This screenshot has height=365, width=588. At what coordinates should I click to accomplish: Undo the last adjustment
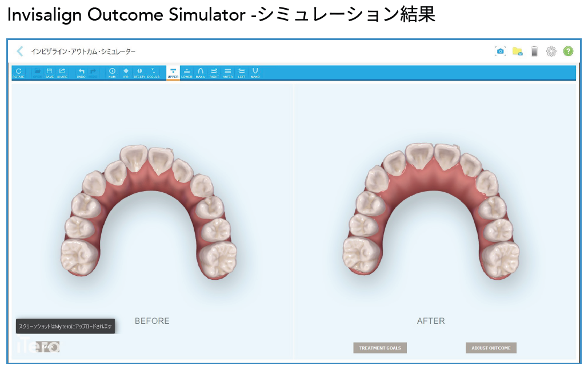[x=81, y=73]
